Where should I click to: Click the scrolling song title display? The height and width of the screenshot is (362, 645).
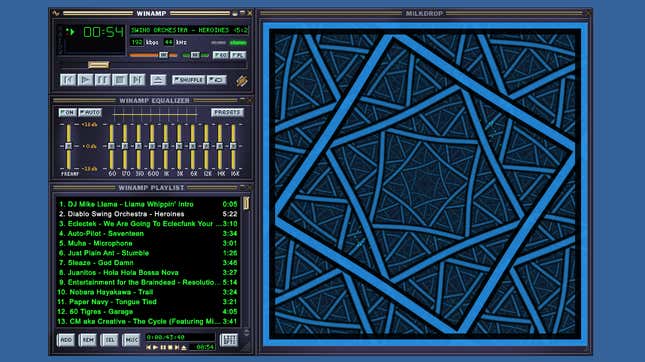coord(189,30)
